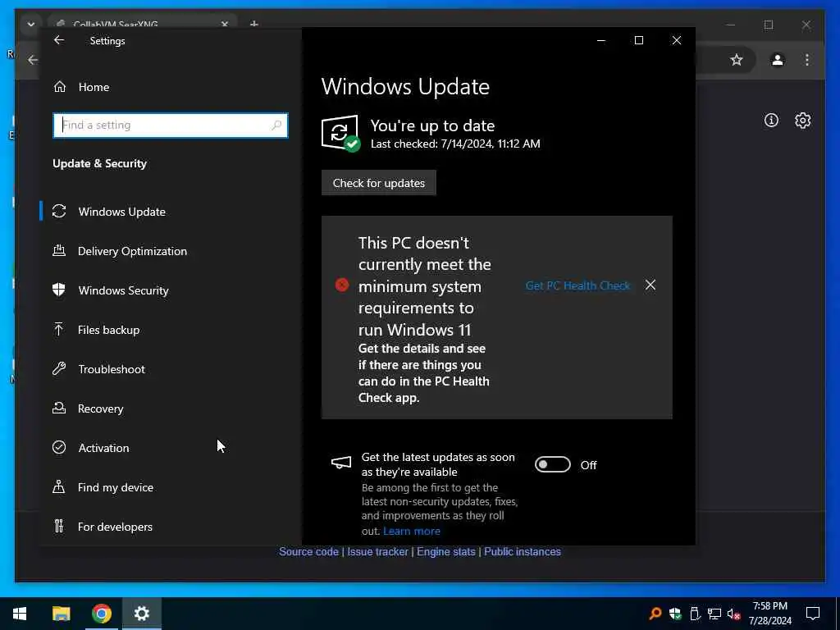Open Recovery section

tap(100, 409)
